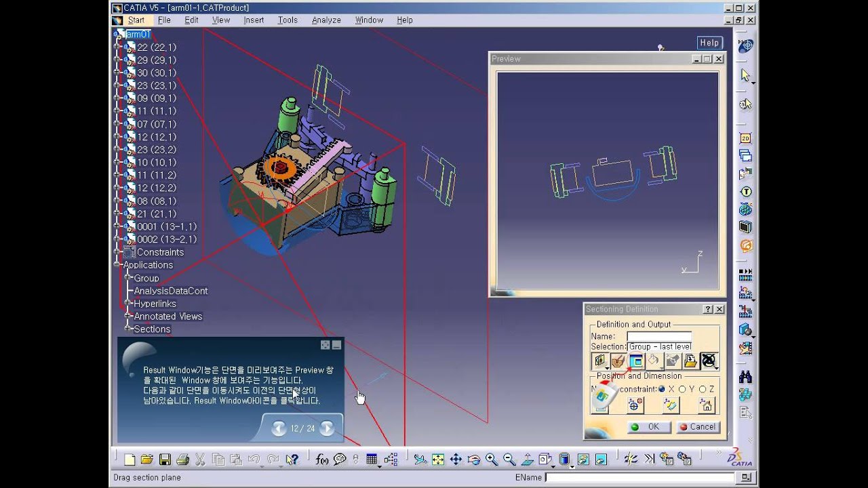Click the Rotate view icon

[x=473, y=460]
